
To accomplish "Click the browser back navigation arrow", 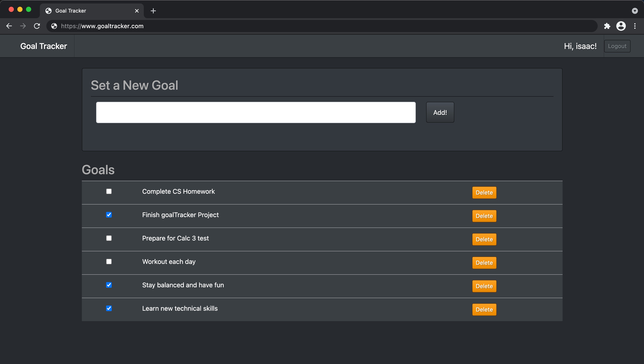I will [9, 26].
